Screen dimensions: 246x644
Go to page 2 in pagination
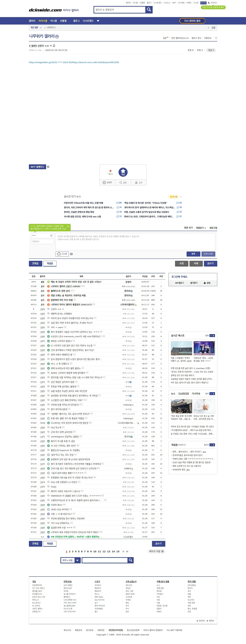click(70, 551)
